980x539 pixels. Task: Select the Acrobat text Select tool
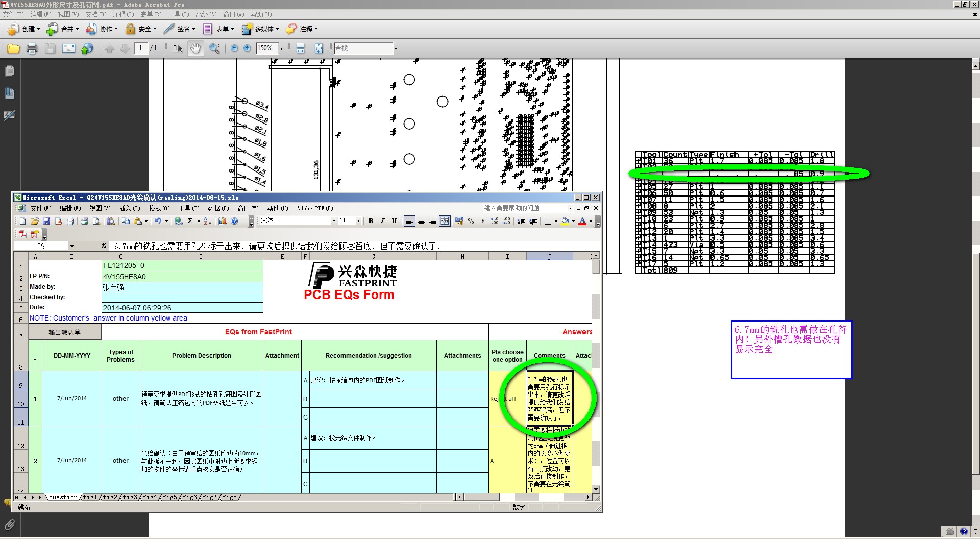178,48
